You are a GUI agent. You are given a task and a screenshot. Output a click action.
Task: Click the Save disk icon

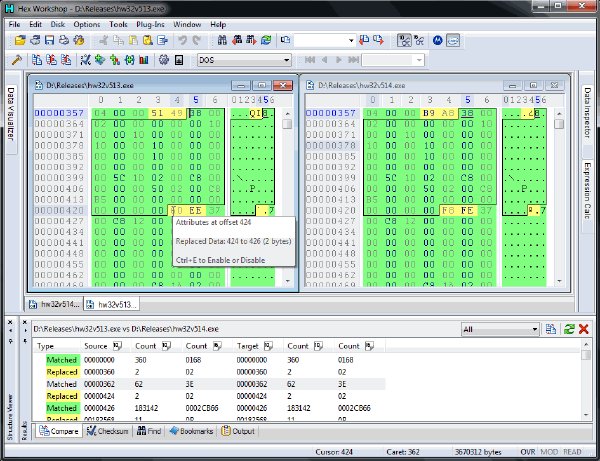point(49,40)
